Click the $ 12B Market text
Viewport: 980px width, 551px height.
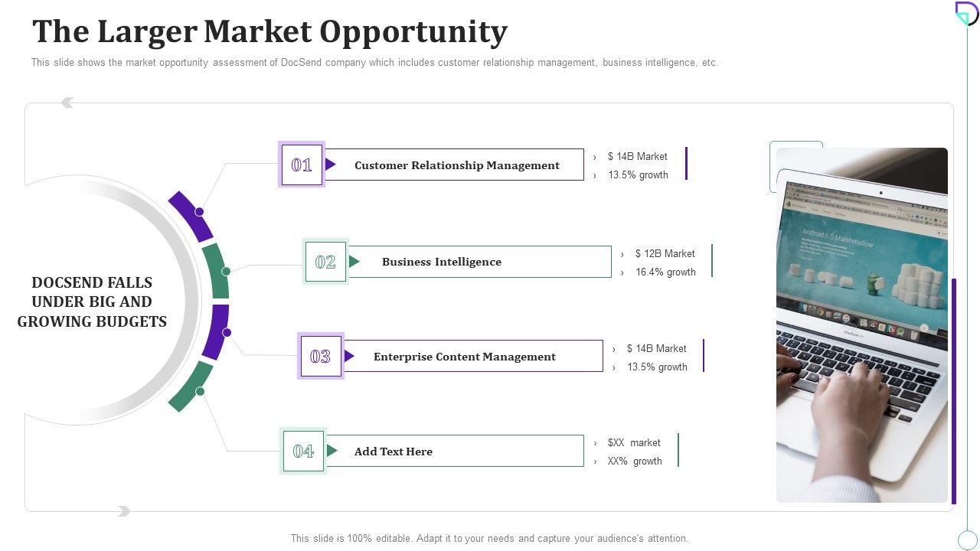coord(665,253)
